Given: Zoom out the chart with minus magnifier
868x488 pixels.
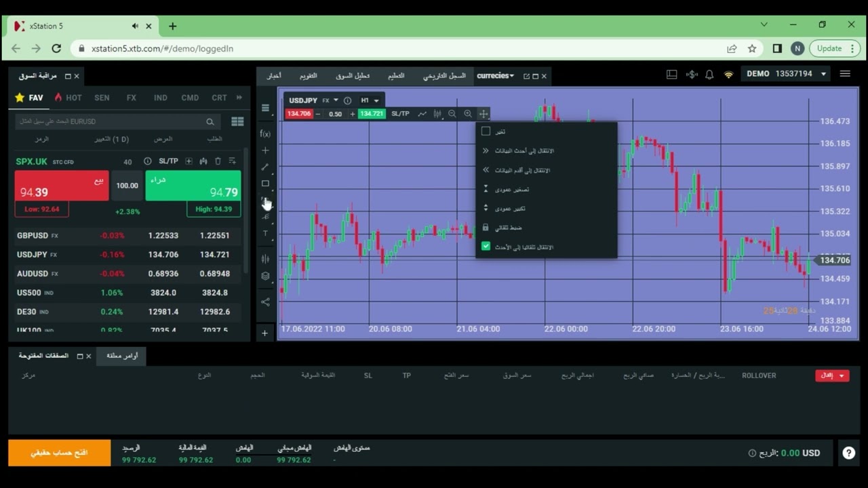Looking at the screenshot, I should (x=452, y=114).
